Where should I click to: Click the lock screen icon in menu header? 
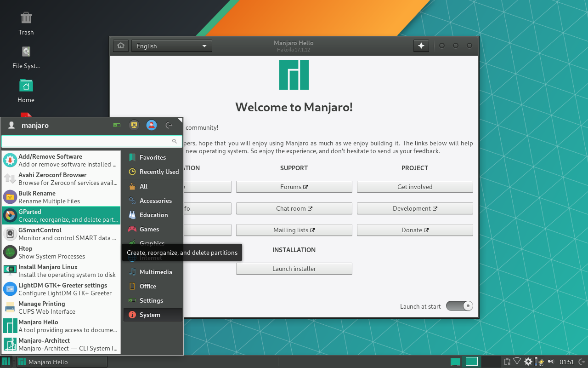[x=134, y=125]
